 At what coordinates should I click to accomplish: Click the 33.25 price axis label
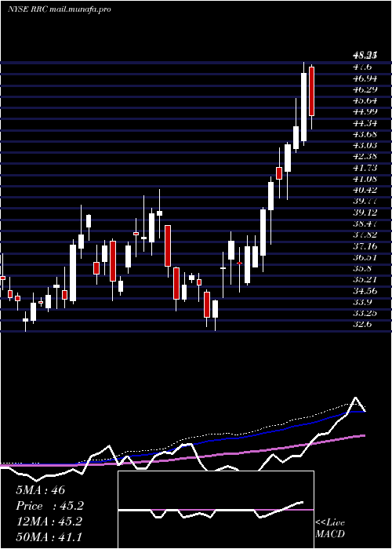pyautogui.click(x=365, y=313)
